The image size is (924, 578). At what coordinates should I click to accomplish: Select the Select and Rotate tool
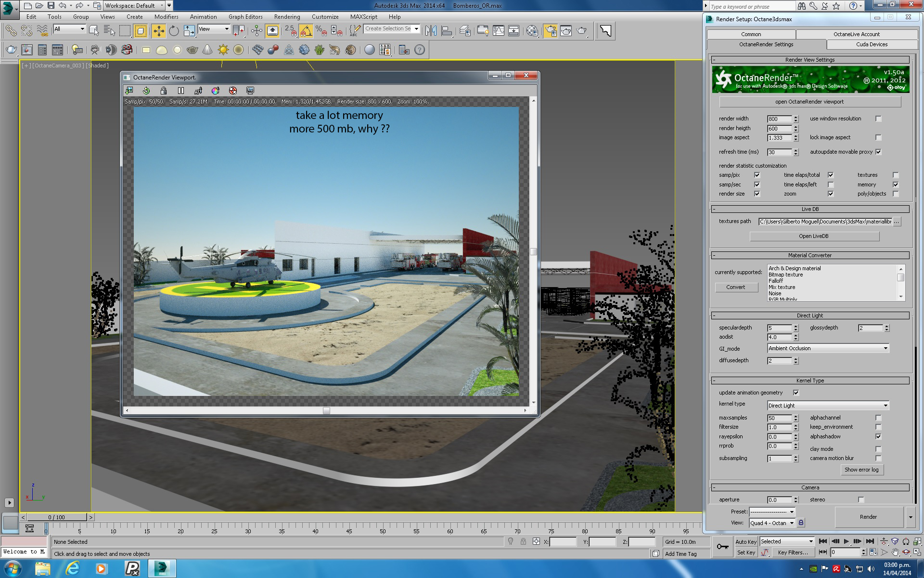(x=174, y=31)
